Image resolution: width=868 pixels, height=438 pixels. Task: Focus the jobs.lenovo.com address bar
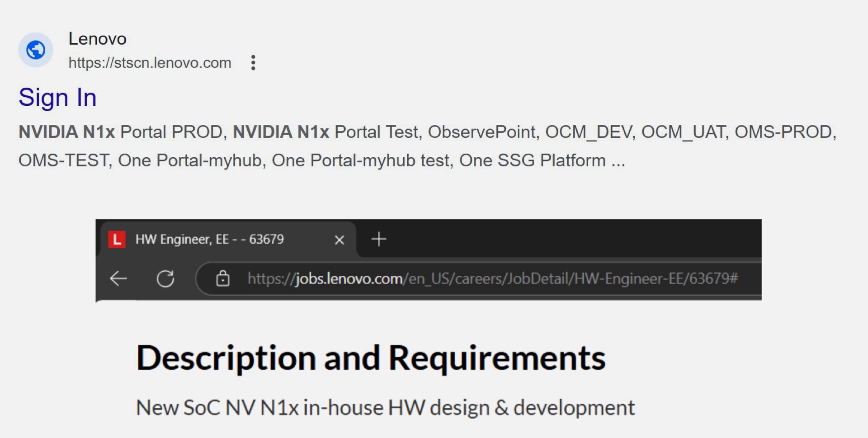[x=493, y=278]
